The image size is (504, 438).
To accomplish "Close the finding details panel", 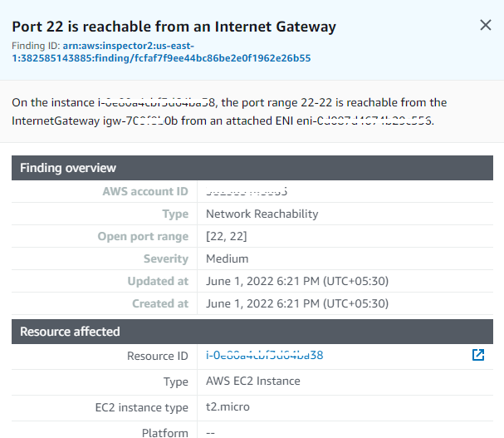I will [x=486, y=25].
